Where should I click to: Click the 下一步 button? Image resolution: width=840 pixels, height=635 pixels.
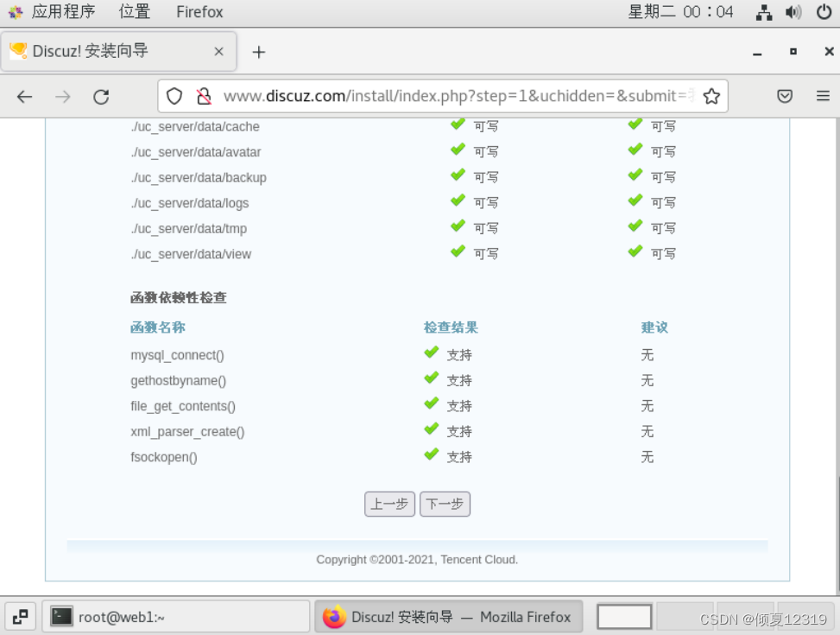point(445,505)
